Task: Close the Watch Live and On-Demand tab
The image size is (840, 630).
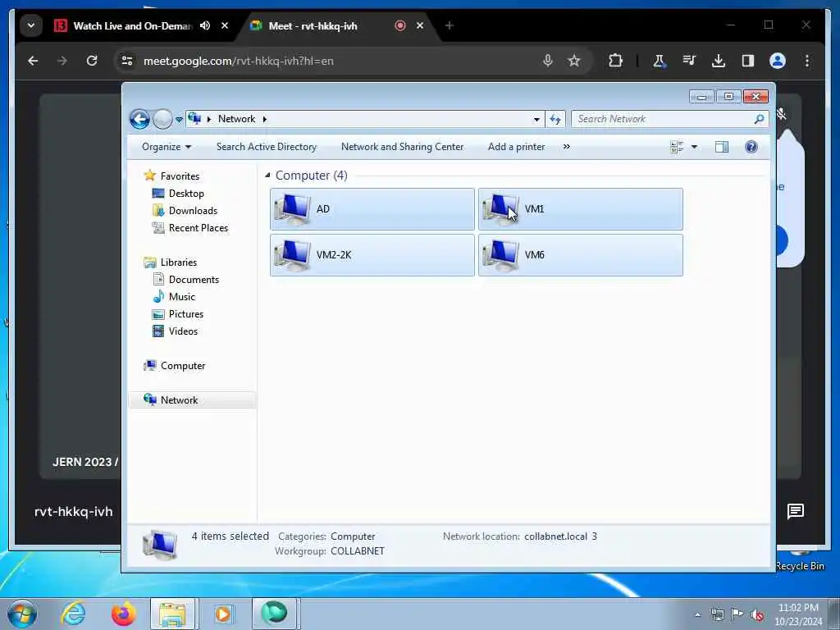Action: pos(225,25)
